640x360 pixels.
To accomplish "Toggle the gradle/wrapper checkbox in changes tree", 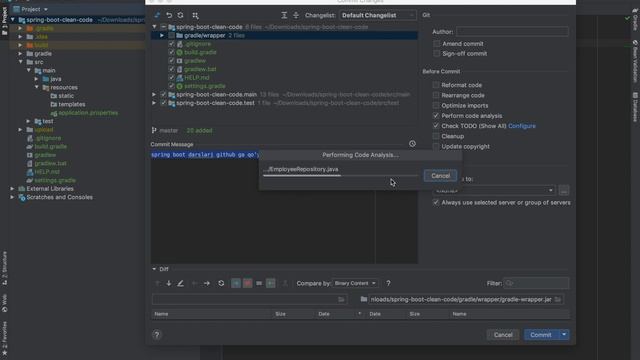I will tap(171, 36).
